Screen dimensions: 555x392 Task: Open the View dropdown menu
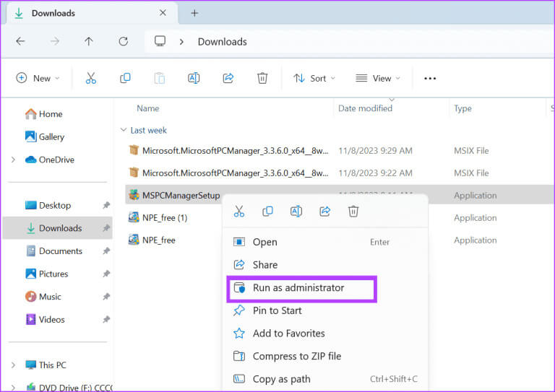click(x=378, y=78)
